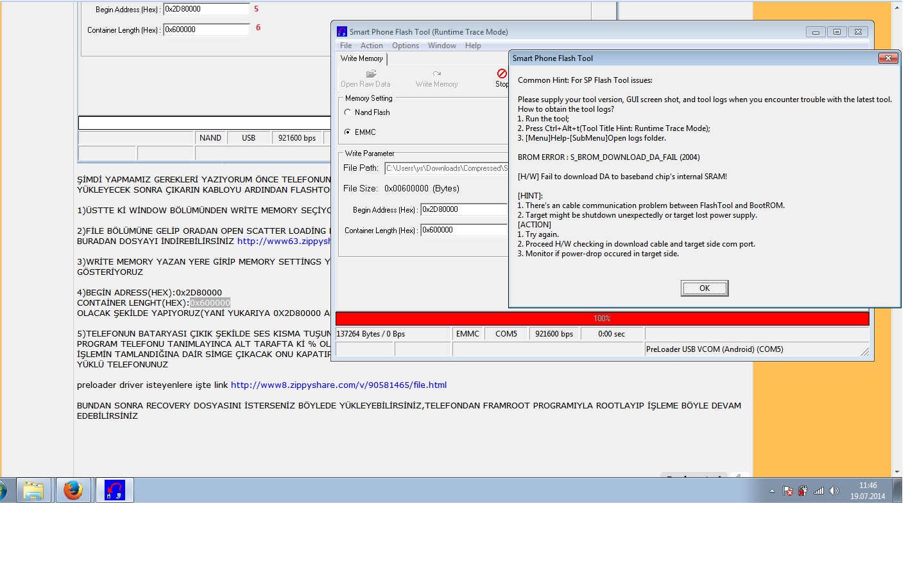Click the red 100% progress bar
Viewport: 924px width, 578px height.
pos(602,319)
